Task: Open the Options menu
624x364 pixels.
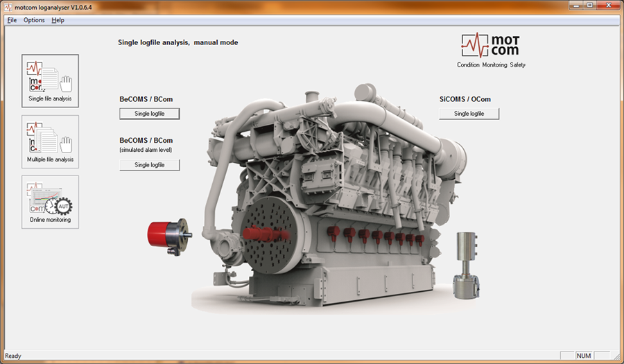Action: pyautogui.click(x=34, y=20)
